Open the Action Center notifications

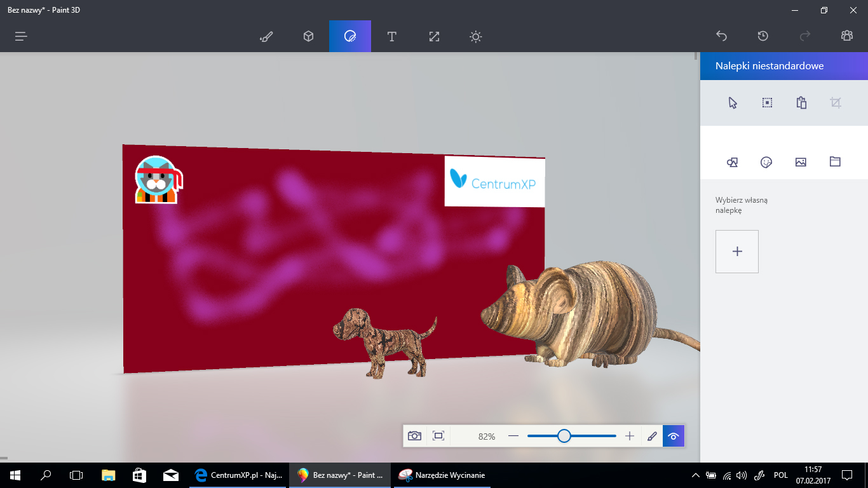847,475
